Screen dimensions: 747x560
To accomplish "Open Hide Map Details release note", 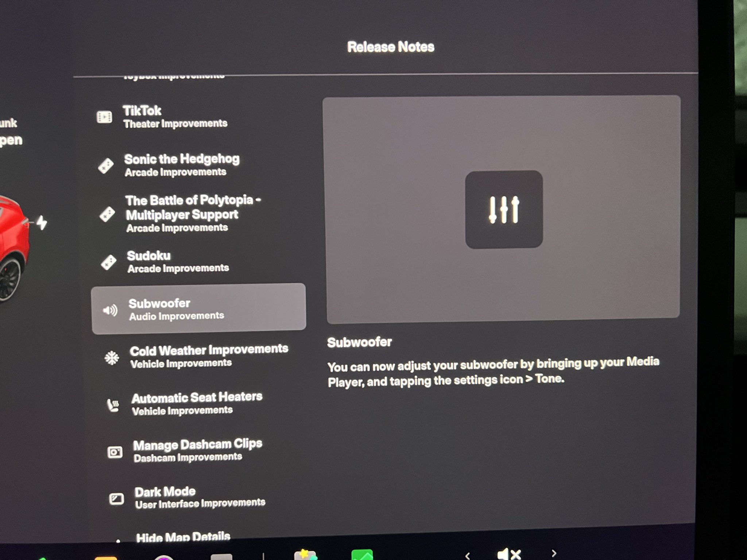I will pos(183,537).
